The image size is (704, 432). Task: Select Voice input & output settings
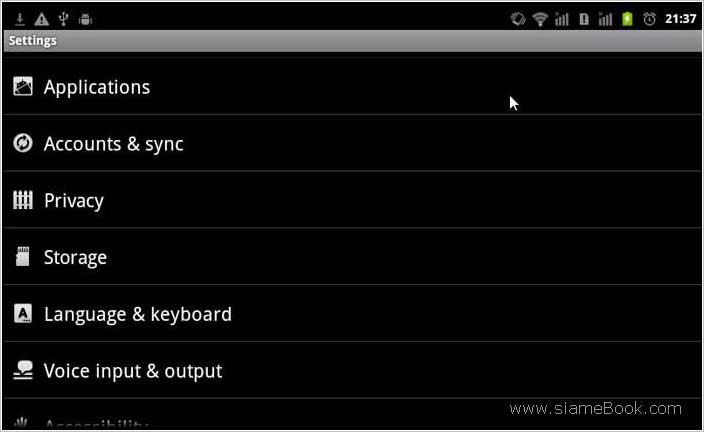pyautogui.click(x=352, y=370)
